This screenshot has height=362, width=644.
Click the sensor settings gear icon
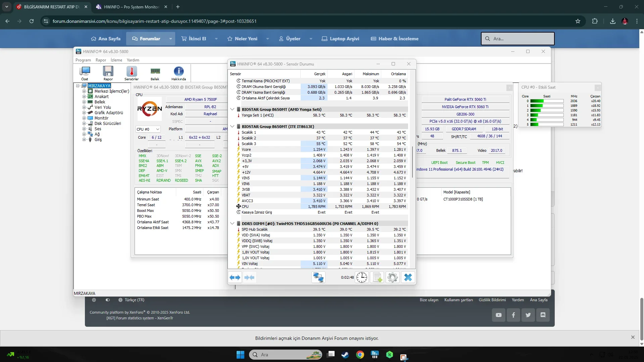392,277
